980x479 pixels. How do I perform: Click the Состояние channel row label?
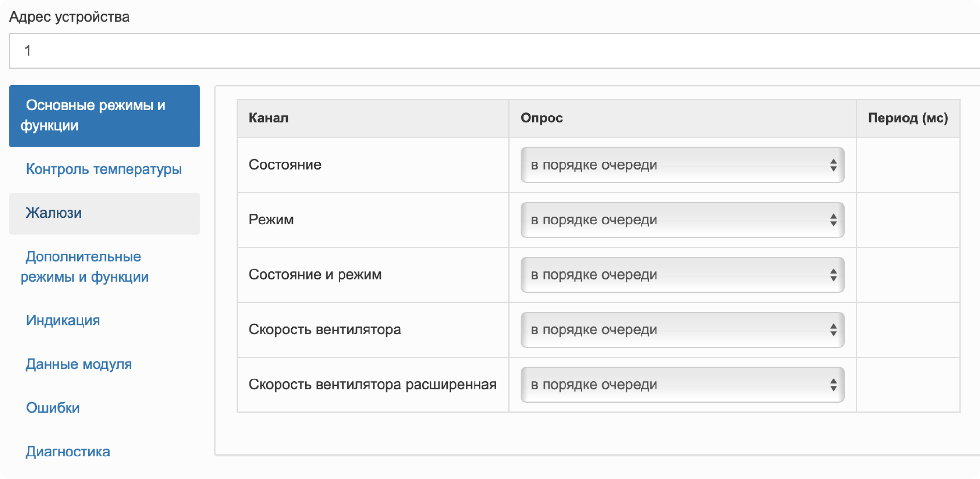pos(285,165)
